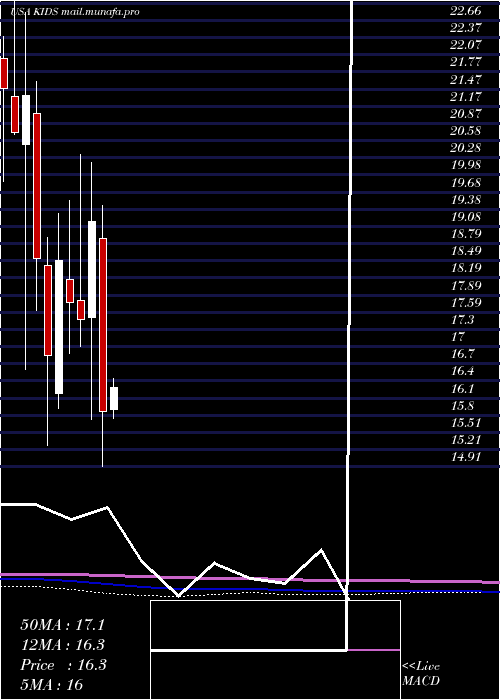Click the 16.4 price axis label

pos(462,371)
